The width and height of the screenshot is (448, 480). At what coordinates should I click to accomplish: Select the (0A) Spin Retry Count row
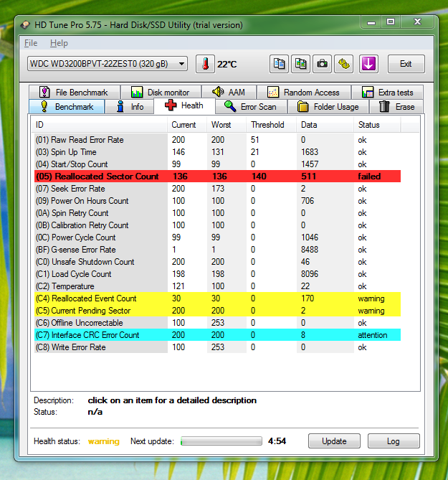[x=217, y=213]
